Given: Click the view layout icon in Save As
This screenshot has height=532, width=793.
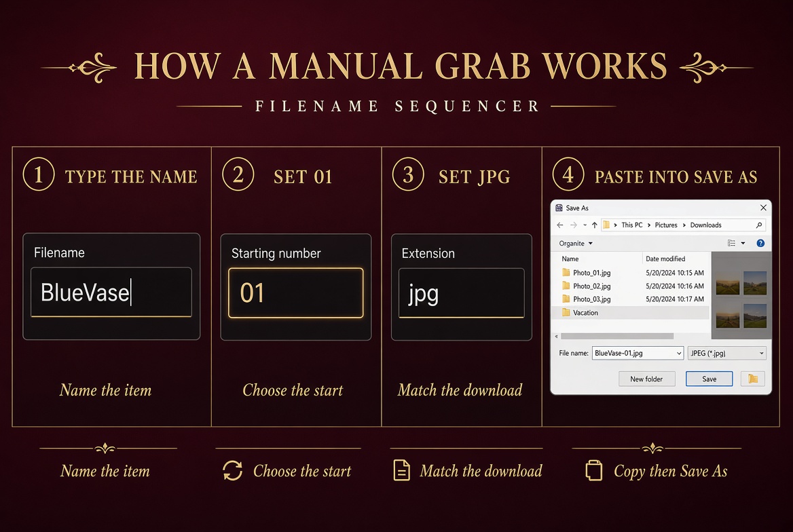Looking at the screenshot, I should tap(731, 243).
